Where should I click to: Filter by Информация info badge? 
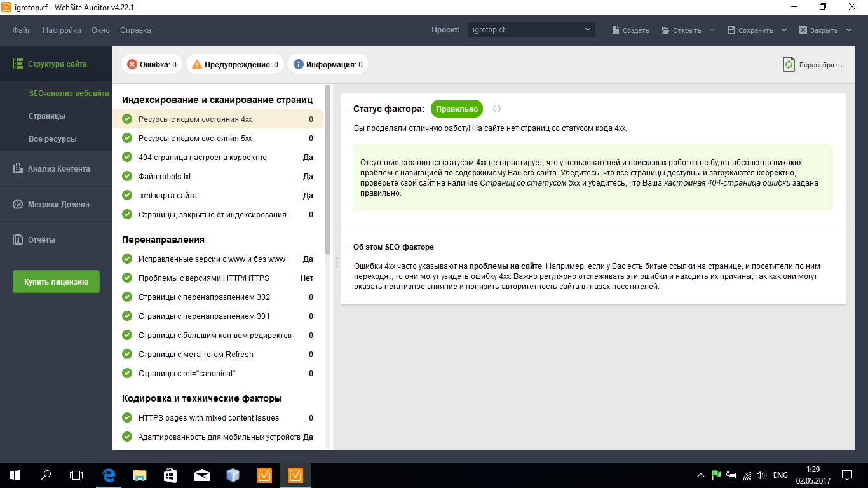(328, 64)
